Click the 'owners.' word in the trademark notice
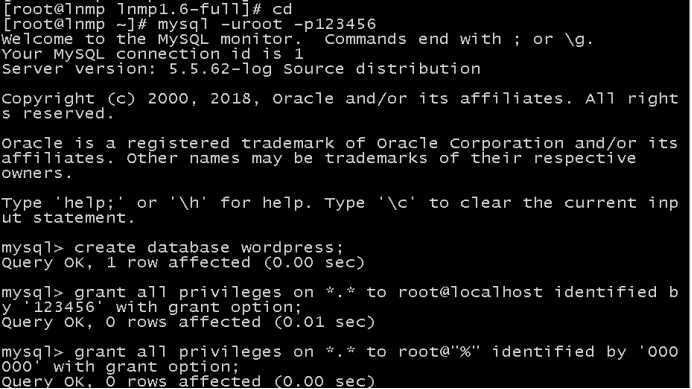This screenshot has height=389, width=692. point(37,174)
